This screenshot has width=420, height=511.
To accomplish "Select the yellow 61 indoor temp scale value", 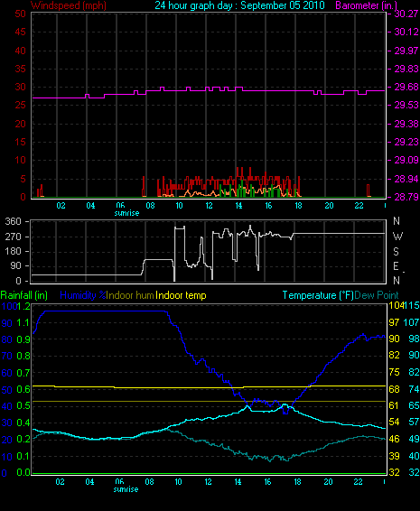I will [394, 405].
